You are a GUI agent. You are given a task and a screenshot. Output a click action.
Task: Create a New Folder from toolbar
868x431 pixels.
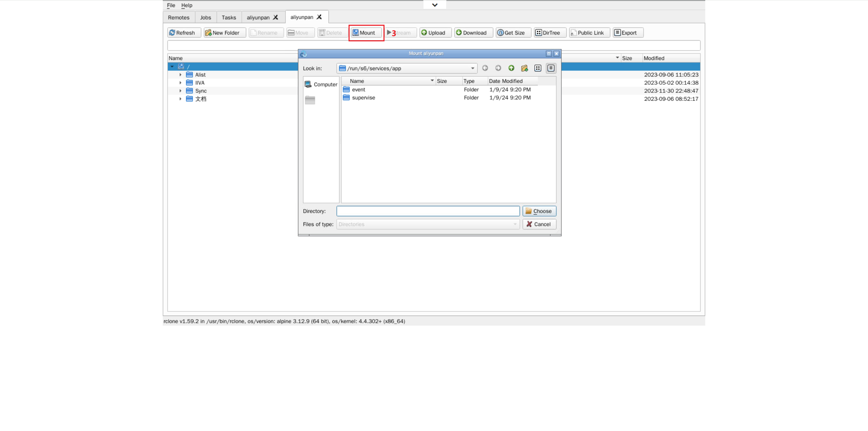224,33
